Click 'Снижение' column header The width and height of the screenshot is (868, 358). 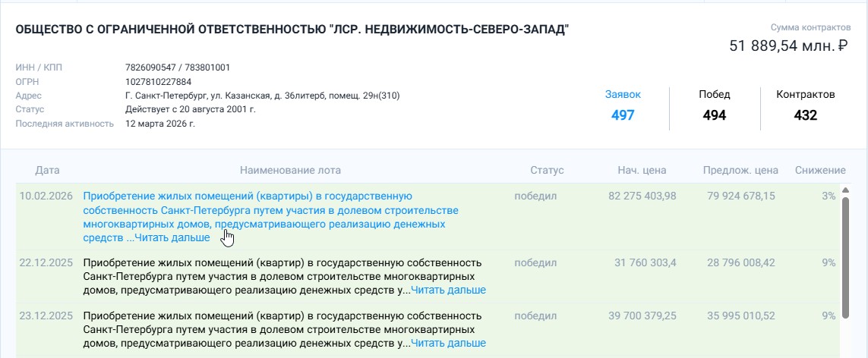(x=820, y=170)
